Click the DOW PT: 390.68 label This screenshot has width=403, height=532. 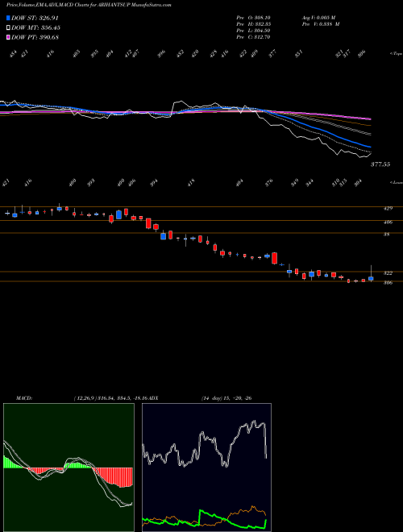[35, 37]
